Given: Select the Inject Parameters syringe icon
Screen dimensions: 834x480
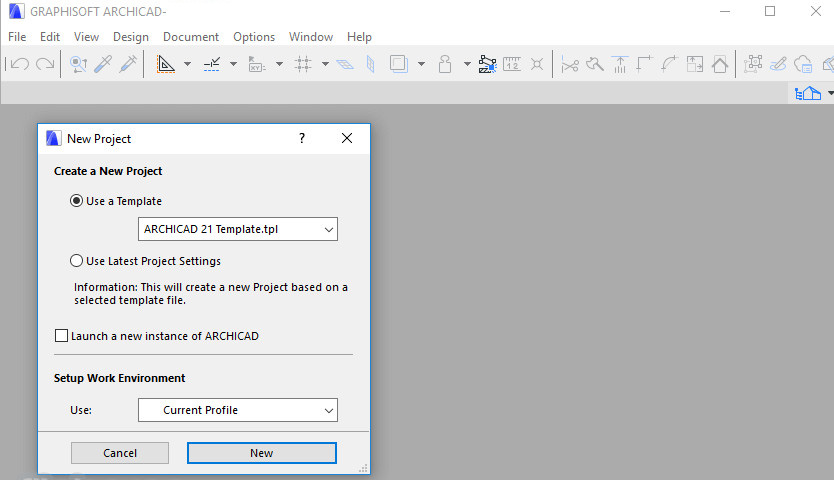Looking at the screenshot, I should (x=128, y=64).
